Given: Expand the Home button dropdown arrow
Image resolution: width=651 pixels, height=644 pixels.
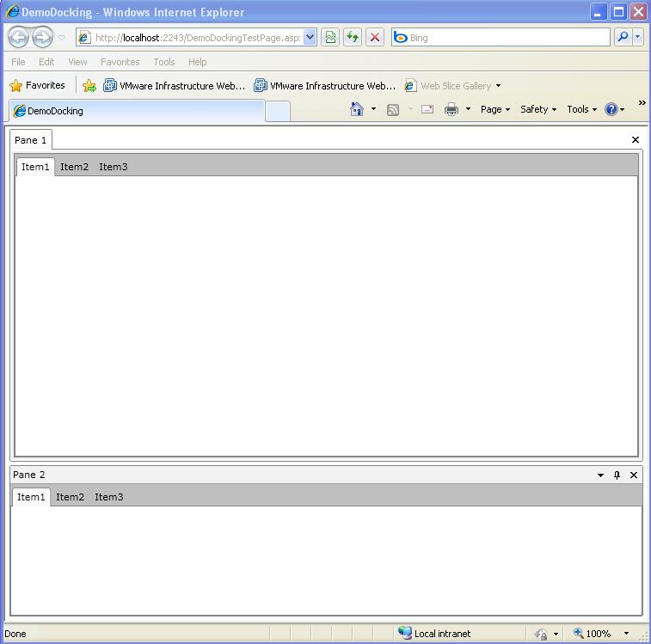Looking at the screenshot, I should [374, 109].
